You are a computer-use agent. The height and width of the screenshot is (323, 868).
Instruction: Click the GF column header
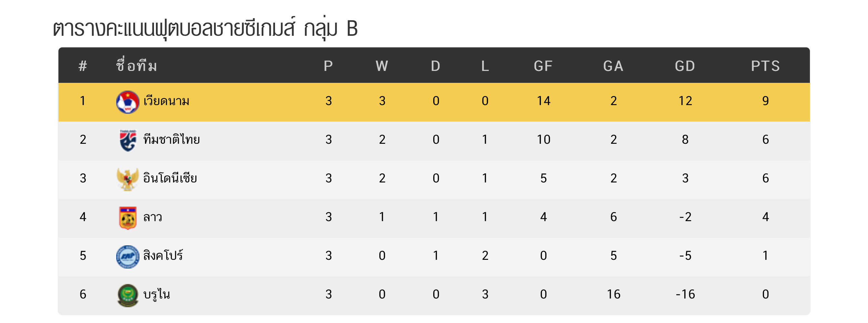point(543,66)
